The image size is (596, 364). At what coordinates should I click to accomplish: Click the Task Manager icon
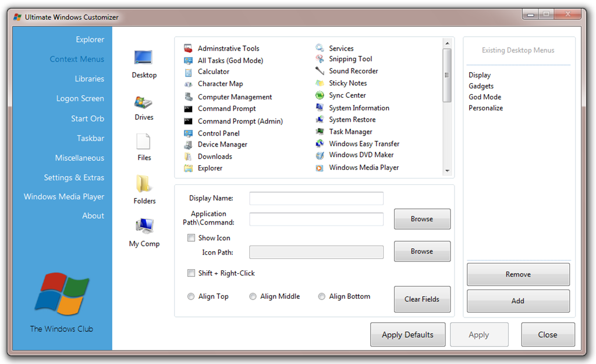tap(320, 132)
